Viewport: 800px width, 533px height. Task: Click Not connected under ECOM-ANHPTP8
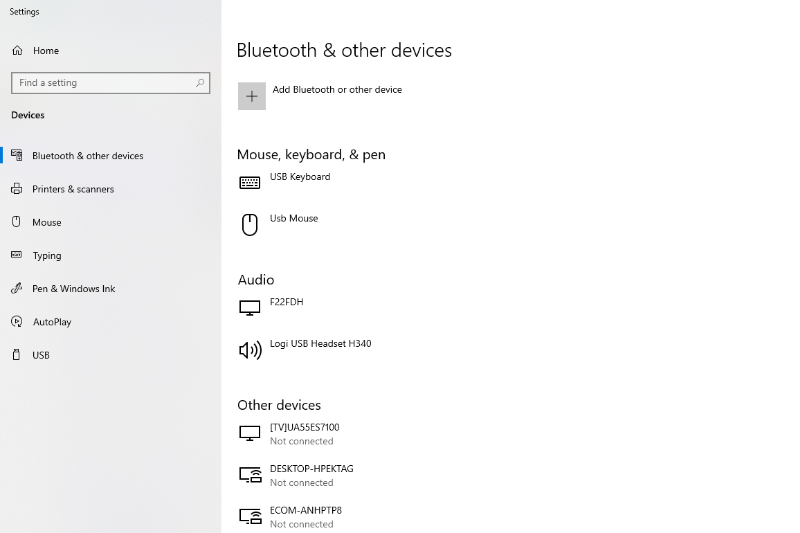coord(302,524)
